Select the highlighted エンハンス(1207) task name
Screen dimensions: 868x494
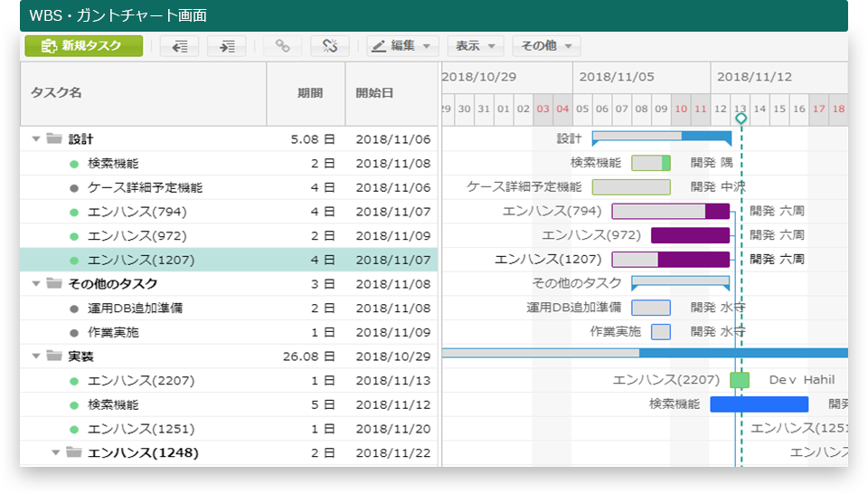(141, 260)
